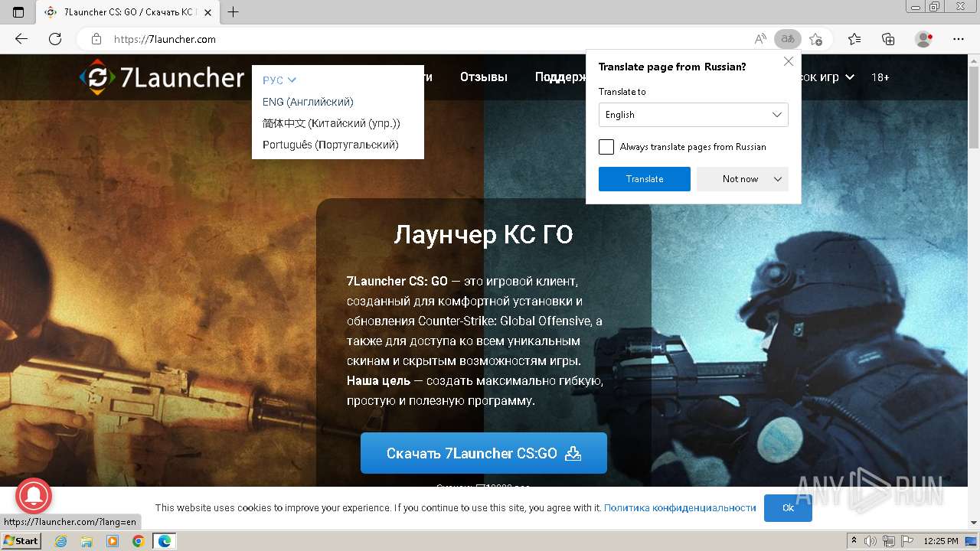Select 简体中文 (Китайский) language
Screen dimensions: 980x551
coord(331,123)
